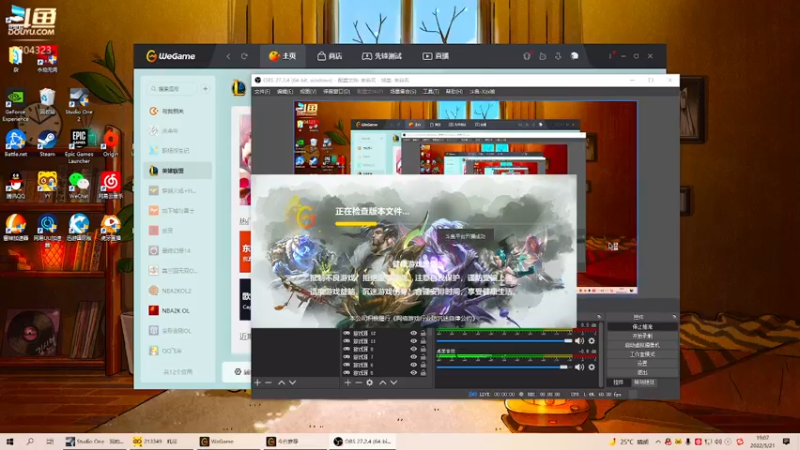
Task: Switch to WeGame 商店 tab
Action: point(330,56)
